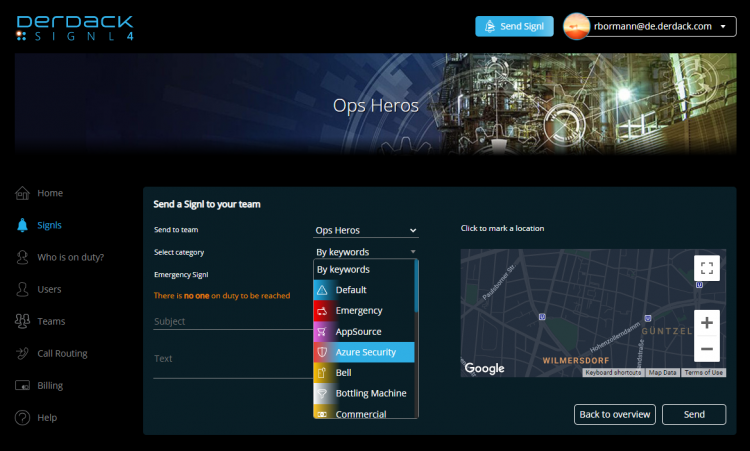Click the Users person icon
750x451 pixels.
(x=22, y=289)
